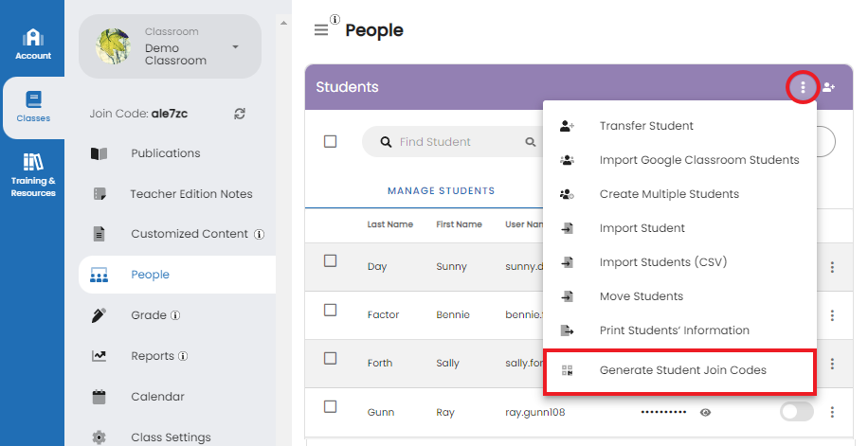Click the add student icon in Students header
The image size is (868, 446).
pos(829,87)
